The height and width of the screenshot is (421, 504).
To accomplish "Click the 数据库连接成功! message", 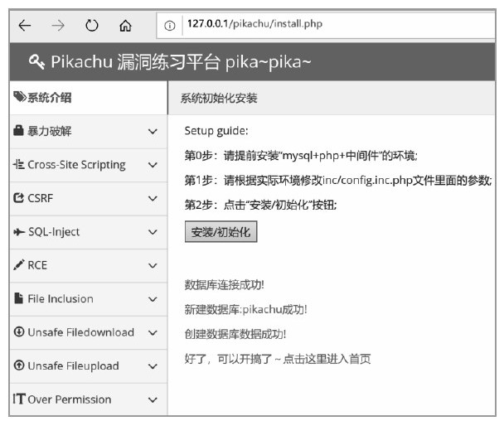I will coord(225,285).
